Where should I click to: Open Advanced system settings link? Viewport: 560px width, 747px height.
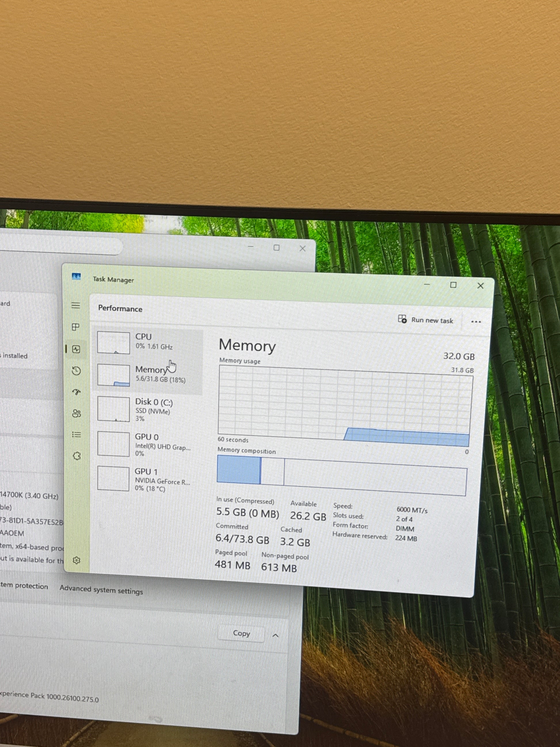point(101,590)
